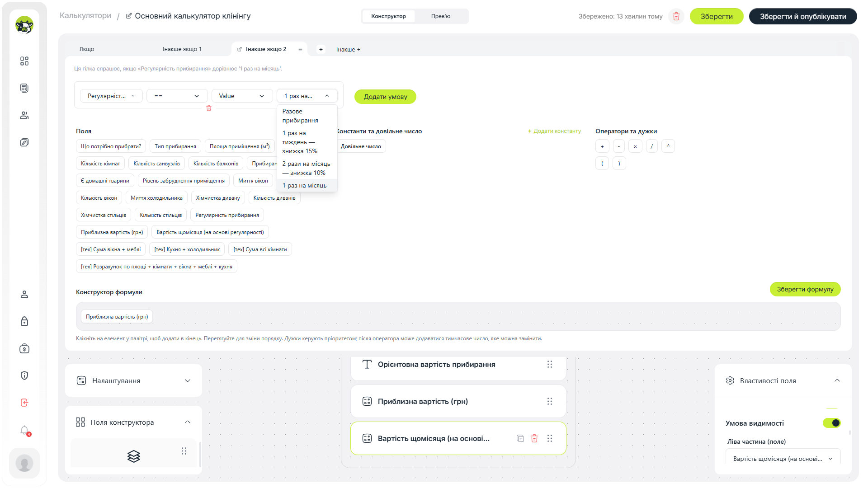This screenshot has width=868, height=488.
Task: Delete the 'Вартість щомісяця' field
Action: point(534,438)
